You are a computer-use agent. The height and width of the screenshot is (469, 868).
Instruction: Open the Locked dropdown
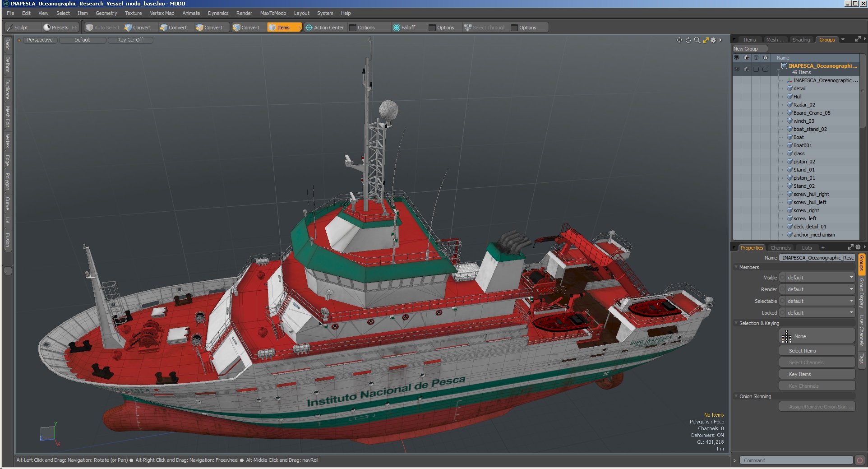point(817,313)
